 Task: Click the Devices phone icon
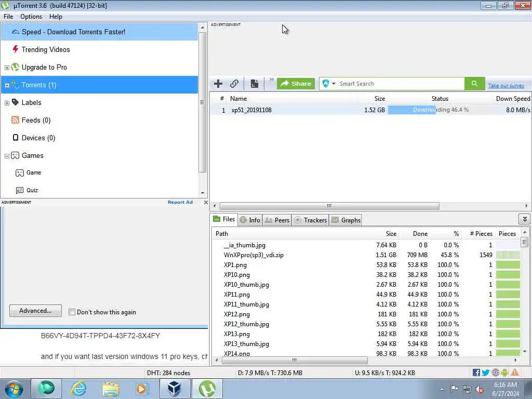15,137
